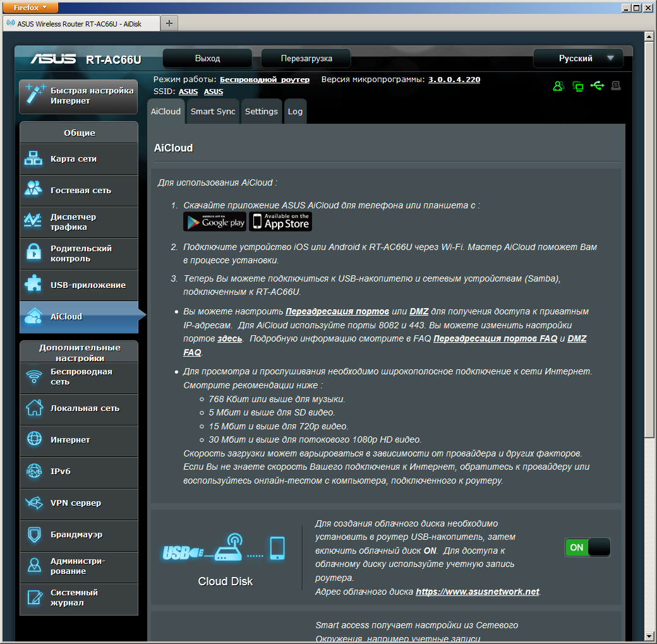Open the https://www.asusnetwork.net cloud disk link
Viewport: 657px width, 644px height.
point(477,592)
